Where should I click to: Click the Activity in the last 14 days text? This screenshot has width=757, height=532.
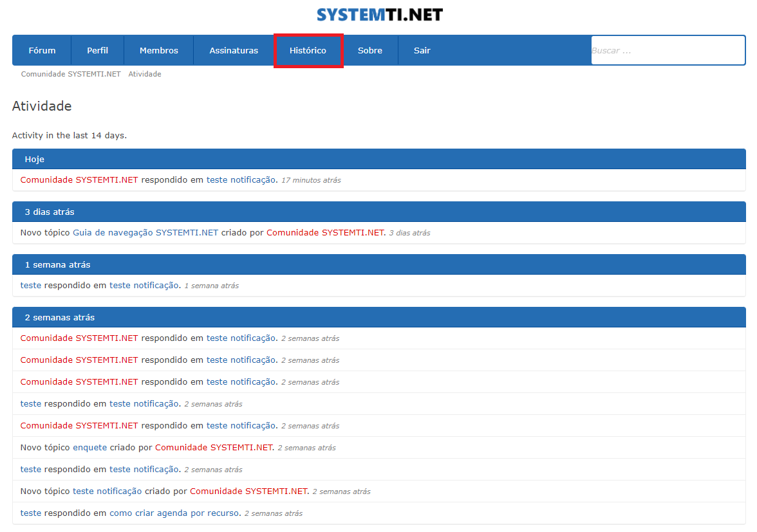tap(70, 136)
